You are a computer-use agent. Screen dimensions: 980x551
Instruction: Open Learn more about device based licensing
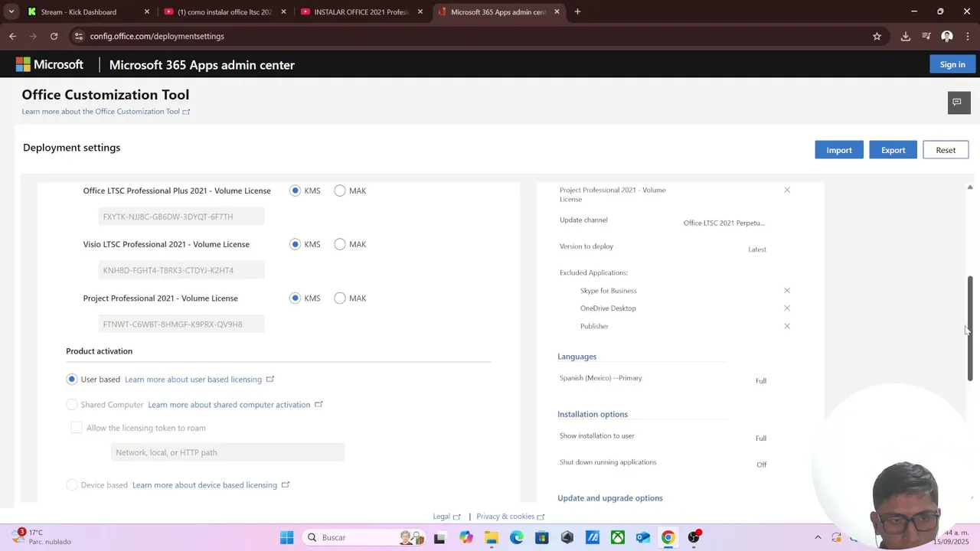(211, 484)
